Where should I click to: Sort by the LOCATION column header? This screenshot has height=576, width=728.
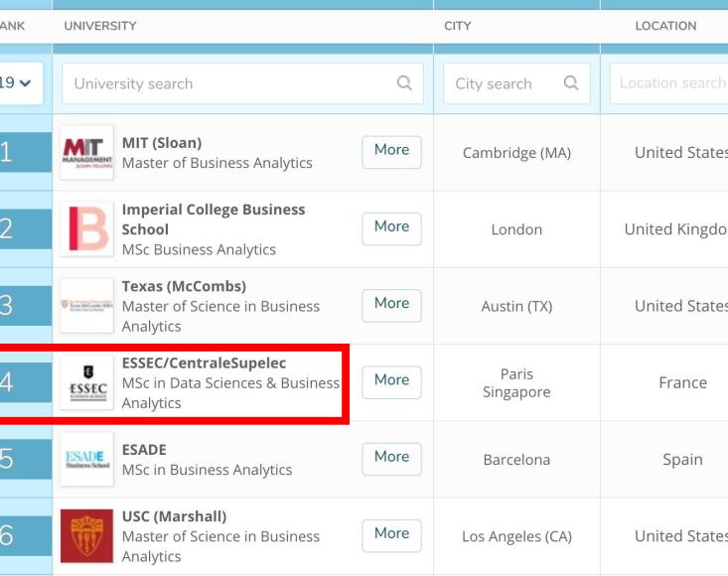point(665,26)
